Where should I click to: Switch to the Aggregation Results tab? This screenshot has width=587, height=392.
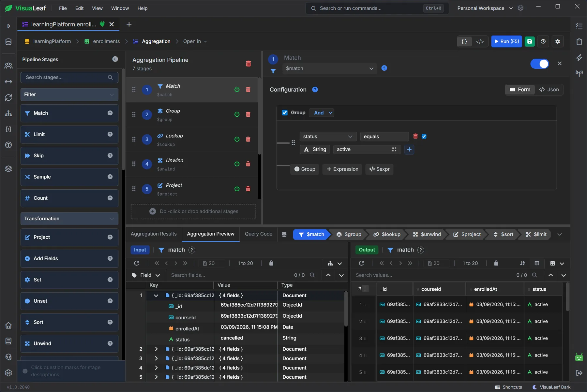coord(154,234)
